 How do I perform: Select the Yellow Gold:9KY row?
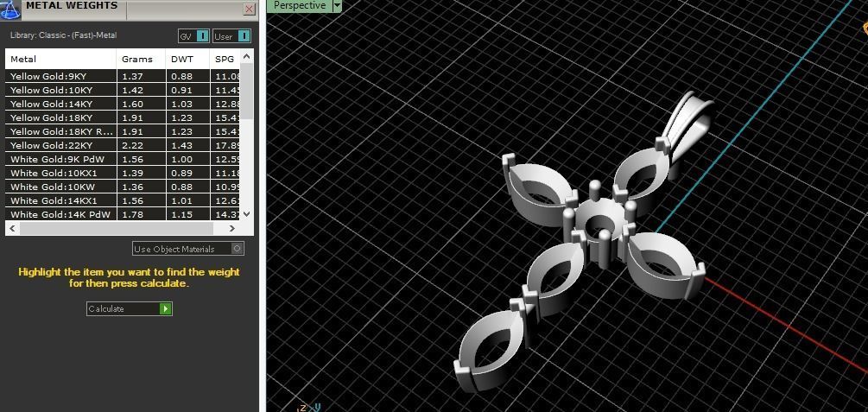123,76
